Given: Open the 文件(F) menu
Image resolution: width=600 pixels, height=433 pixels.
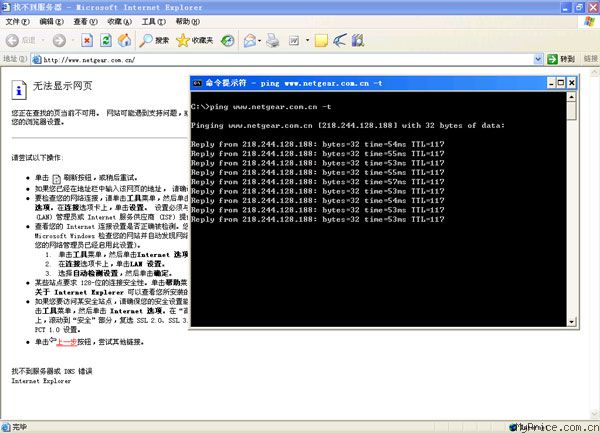Looking at the screenshot, I should (17, 22).
